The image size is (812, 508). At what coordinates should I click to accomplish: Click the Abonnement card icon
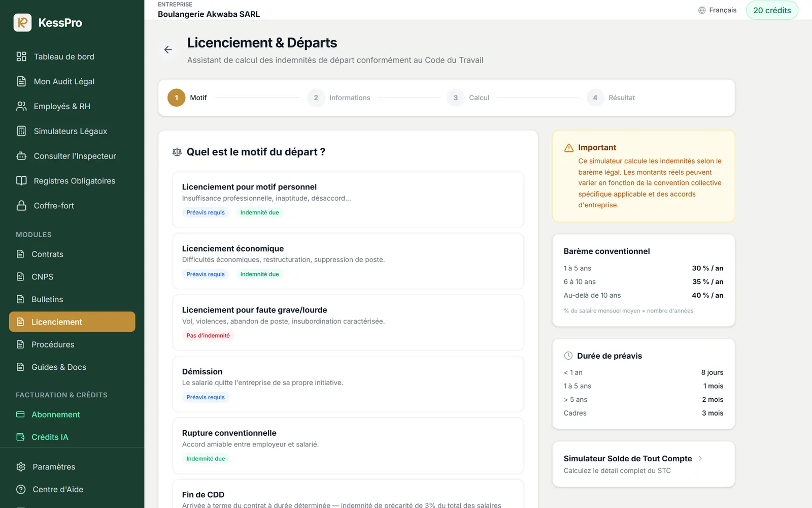tap(20, 415)
